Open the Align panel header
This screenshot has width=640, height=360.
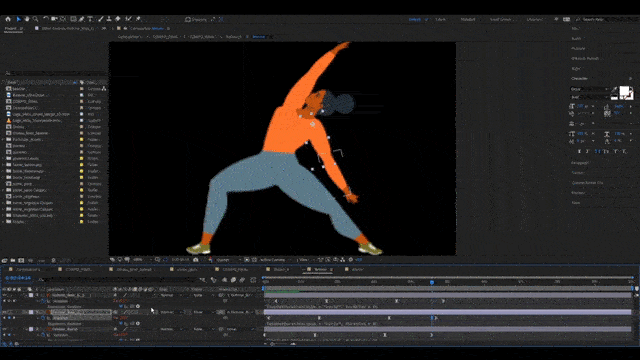pos(576,69)
